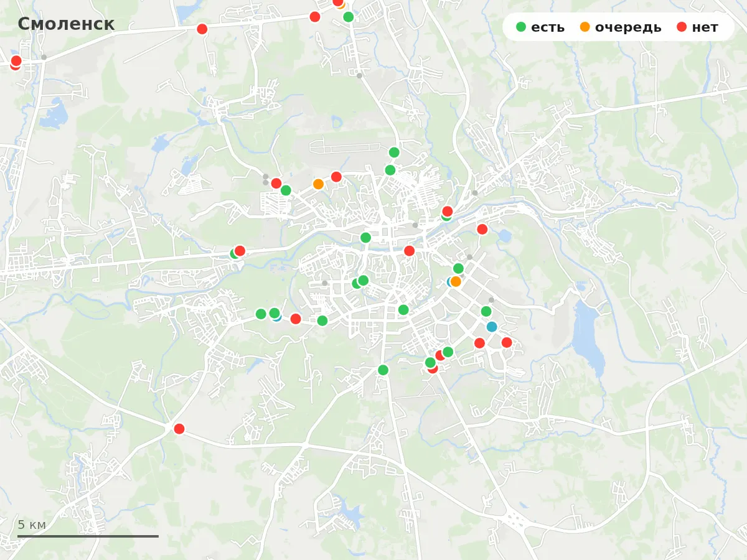747x560 pixels.
Task: Open the southernmost green station marker
Action: pyautogui.click(x=383, y=370)
